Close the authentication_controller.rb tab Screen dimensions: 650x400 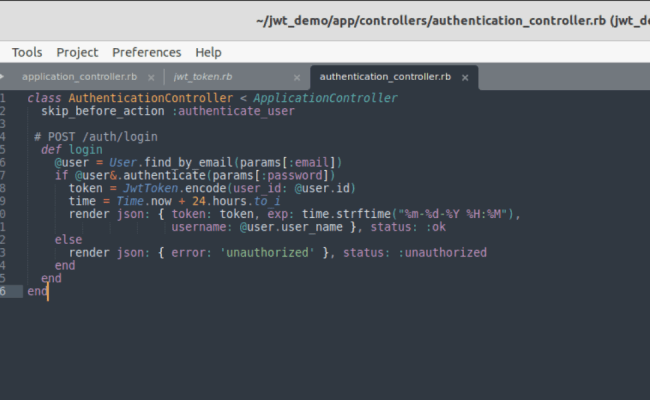[465, 78]
